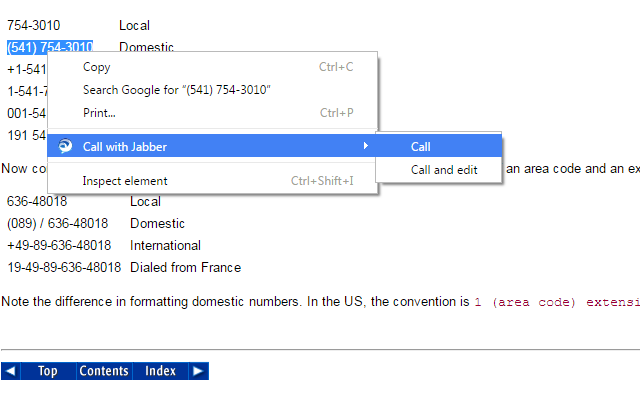This screenshot has height=400, width=640.
Task: Expand the Call with Jabber submenu arrow
Action: tap(365, 146)
